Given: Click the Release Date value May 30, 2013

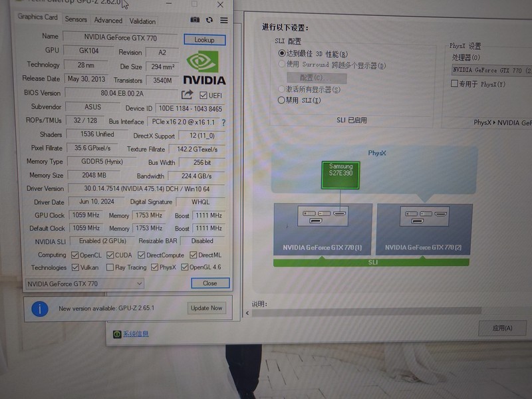Looking at the screenshot, I should click(86, 79).
